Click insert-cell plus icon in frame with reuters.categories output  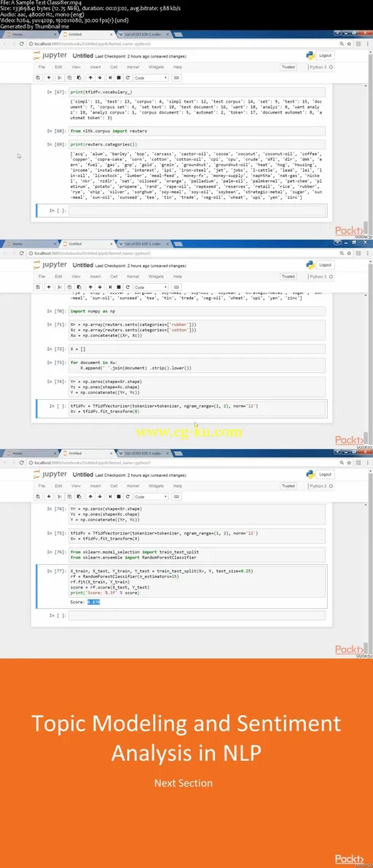49,78
